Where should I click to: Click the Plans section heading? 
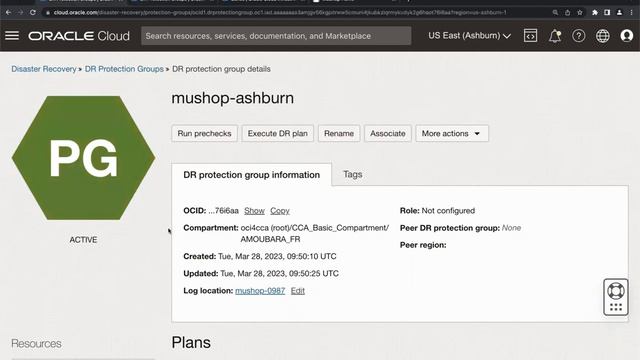point(191,342)
